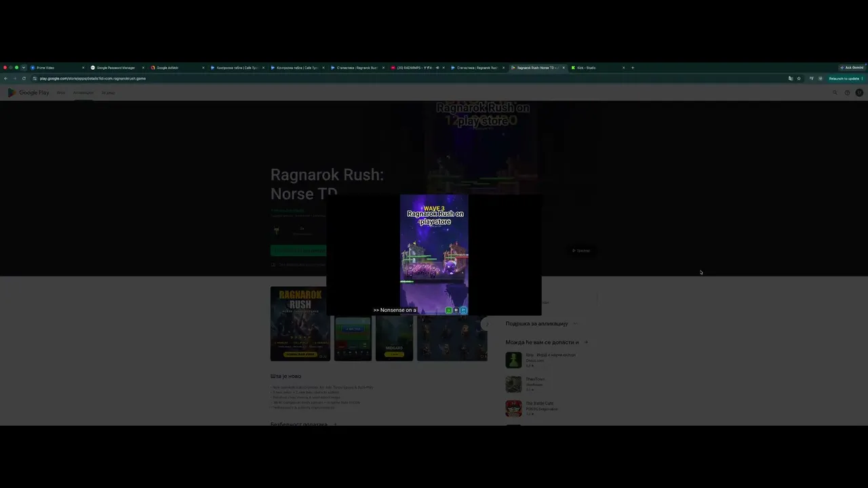Open the Google Play home logo

(28, 93)
